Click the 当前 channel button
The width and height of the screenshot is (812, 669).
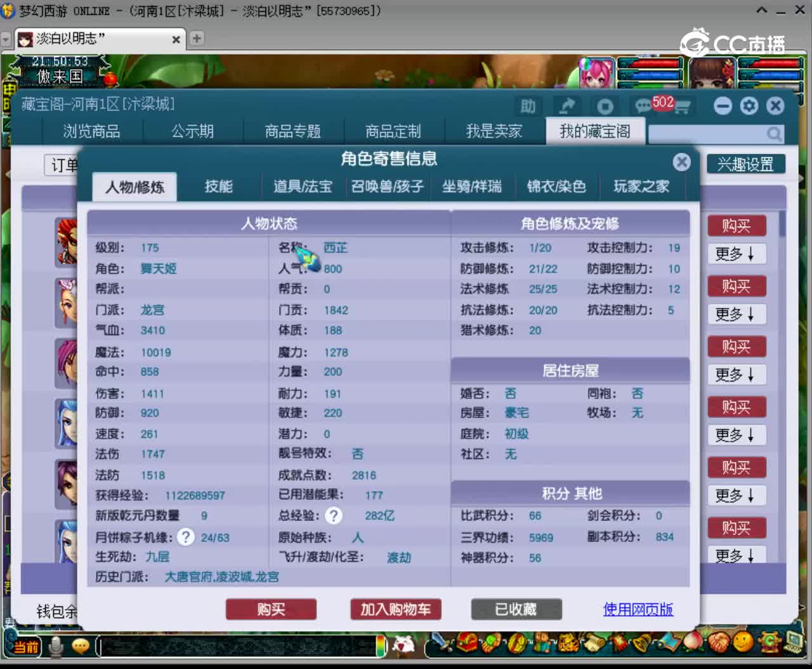tap(25, 647)
